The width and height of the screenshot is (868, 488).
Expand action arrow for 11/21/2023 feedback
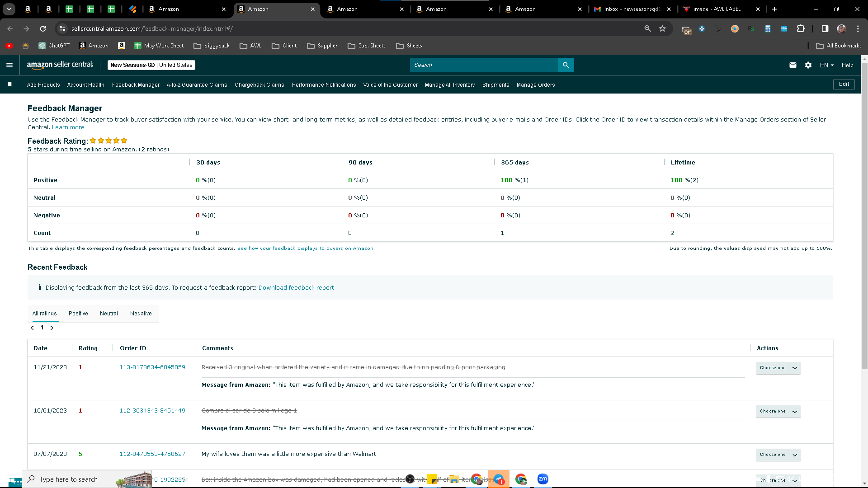point(795,368)
